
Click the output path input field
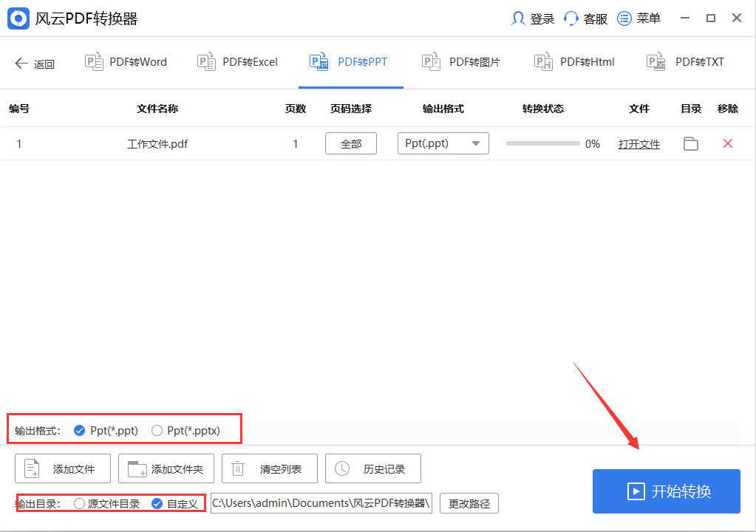(x=321, y=504)
